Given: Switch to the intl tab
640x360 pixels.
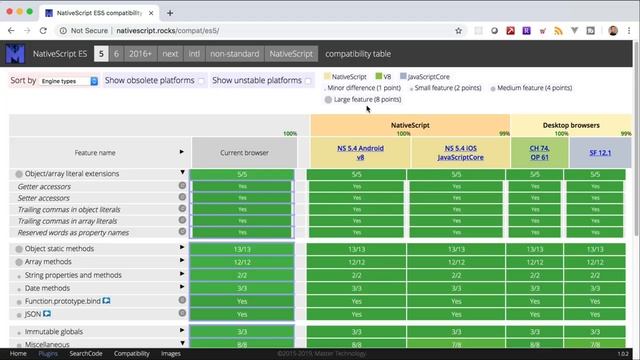Looking at the screenshot, I should click(x=194, y=53).
